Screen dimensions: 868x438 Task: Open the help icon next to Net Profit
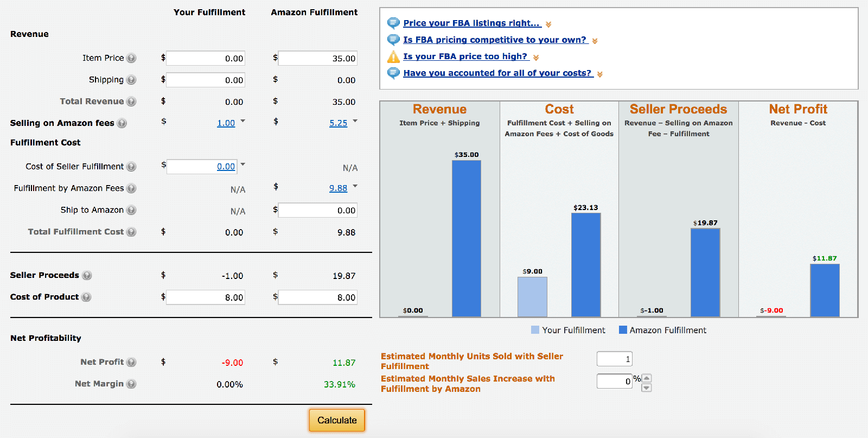(x=131, y=362)
